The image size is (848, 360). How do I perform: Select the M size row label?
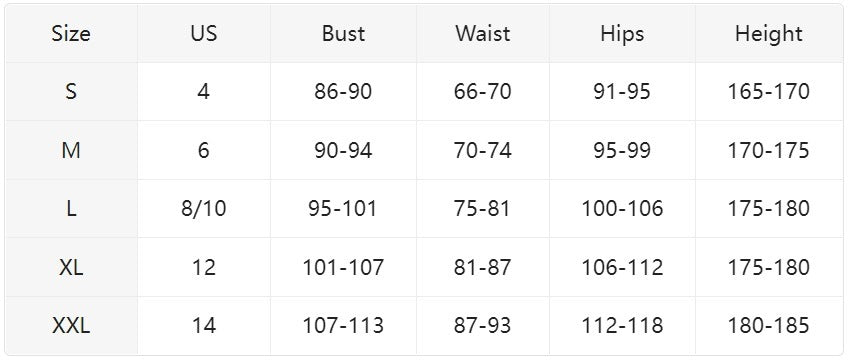point(71,150)
